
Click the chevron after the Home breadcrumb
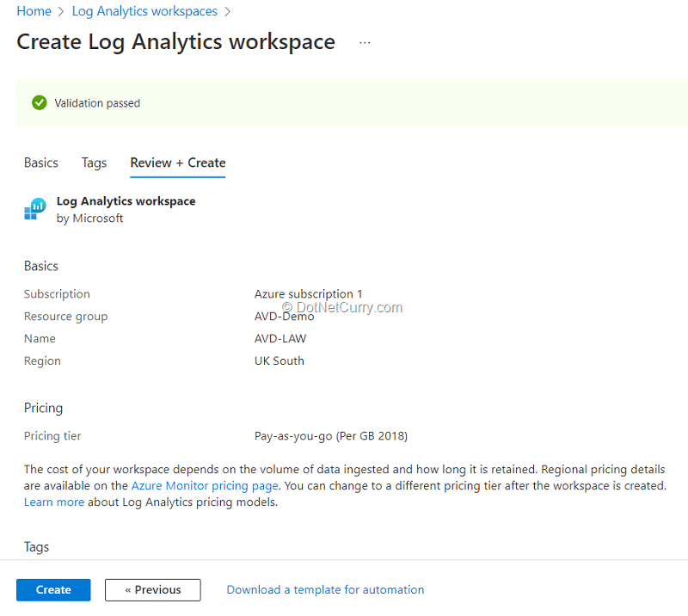coord(61,11)
